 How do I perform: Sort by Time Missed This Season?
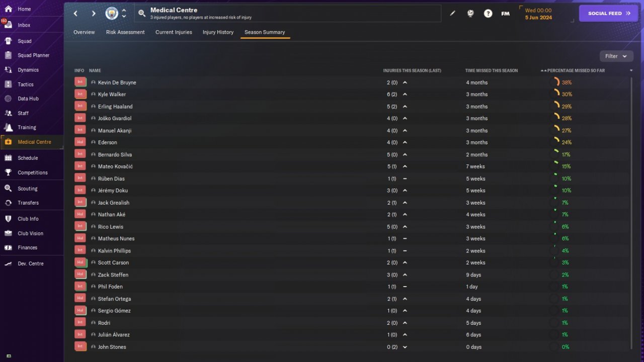coord(492,71)
